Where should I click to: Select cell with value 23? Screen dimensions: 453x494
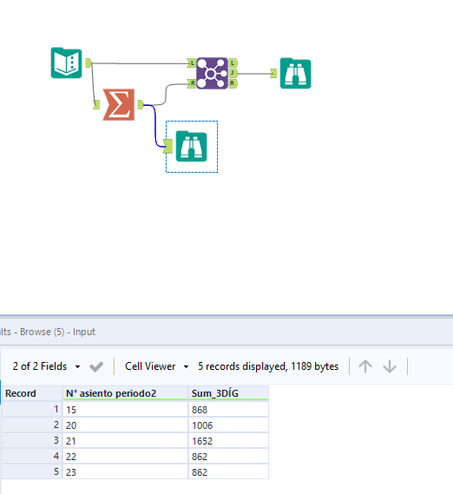(x=125, y=472)
